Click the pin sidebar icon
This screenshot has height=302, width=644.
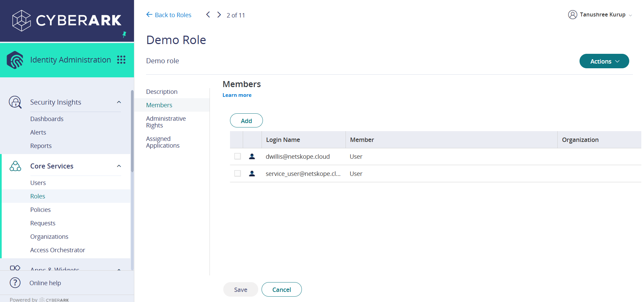pos(124,34)
